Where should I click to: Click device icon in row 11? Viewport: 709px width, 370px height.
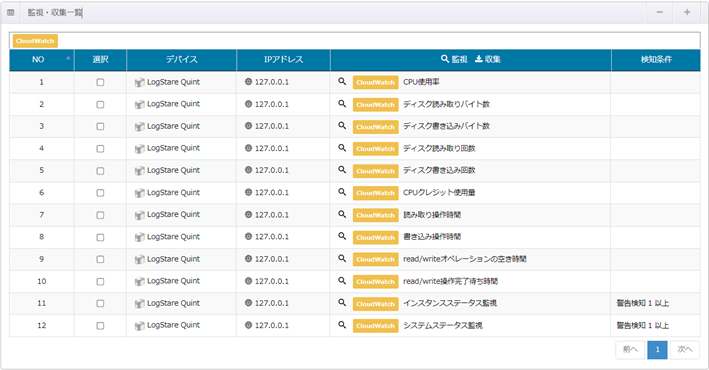tap(140, 304)
